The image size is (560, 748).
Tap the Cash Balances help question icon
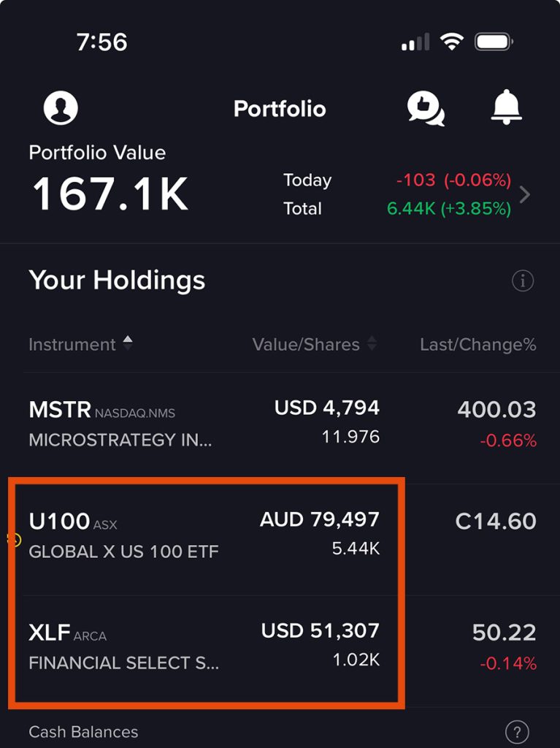(517, 731)
